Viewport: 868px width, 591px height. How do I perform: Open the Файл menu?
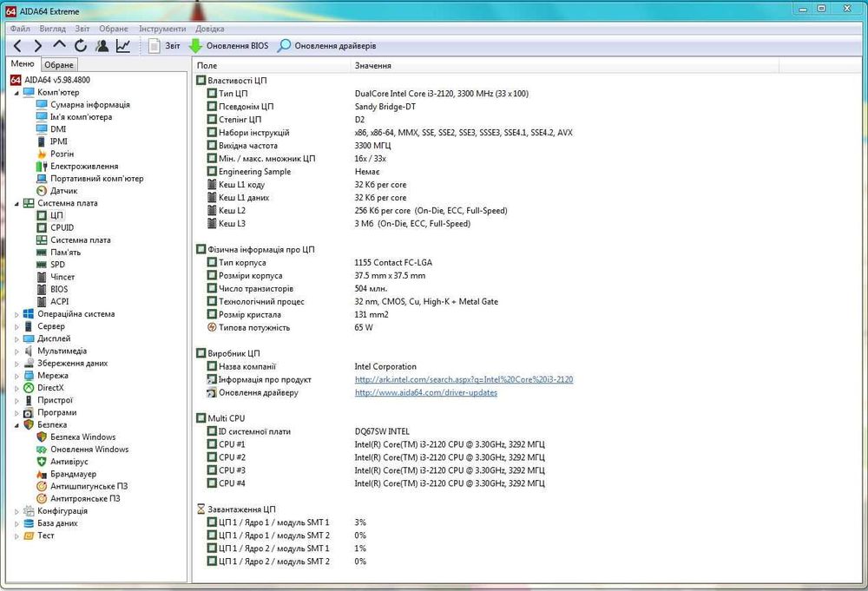20,29
